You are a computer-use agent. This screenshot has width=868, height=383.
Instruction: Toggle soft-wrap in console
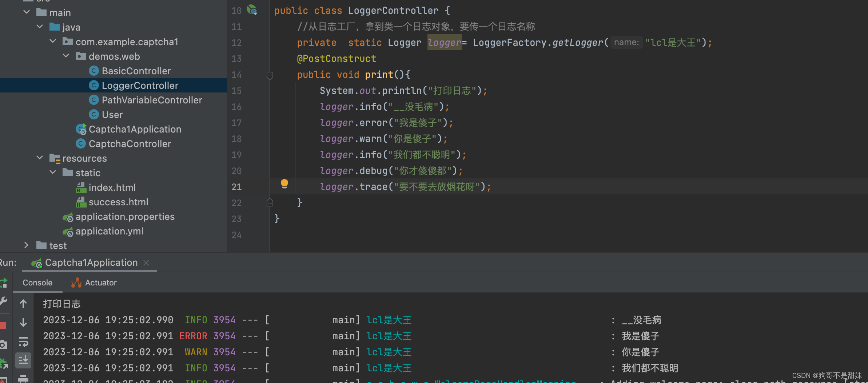pyautogui.click(x=23, y=341)
